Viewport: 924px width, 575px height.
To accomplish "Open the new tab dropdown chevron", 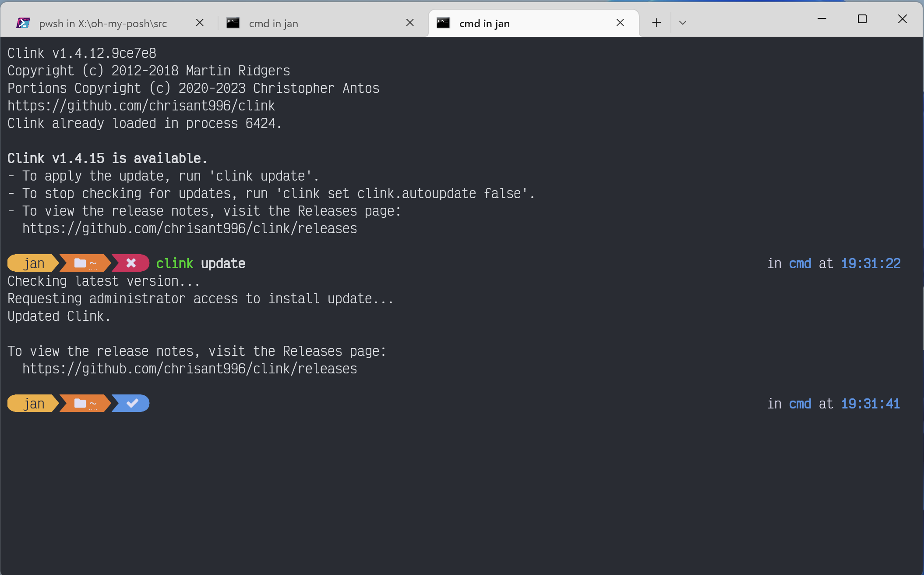I will pyautogui.click(x=682, y=22).
